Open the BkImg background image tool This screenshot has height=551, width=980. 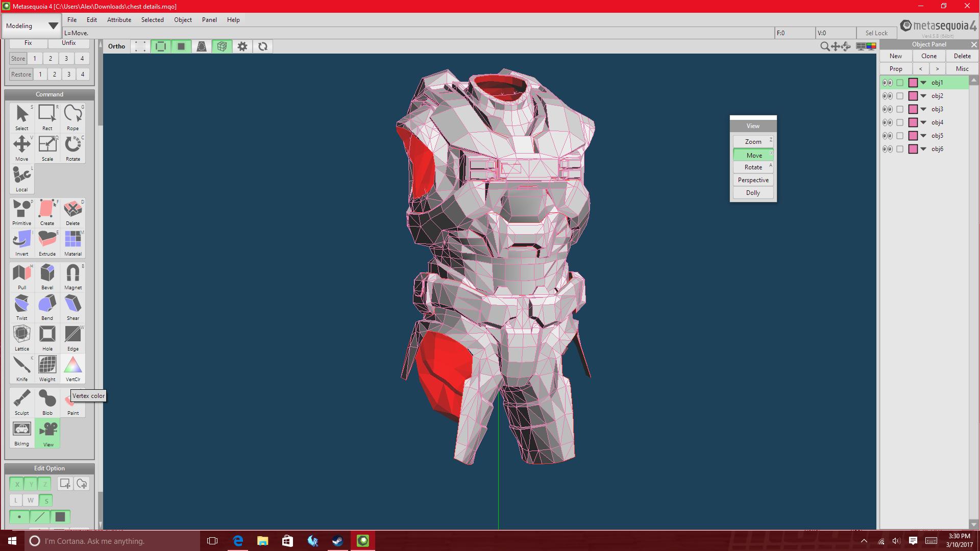(22, 433)
